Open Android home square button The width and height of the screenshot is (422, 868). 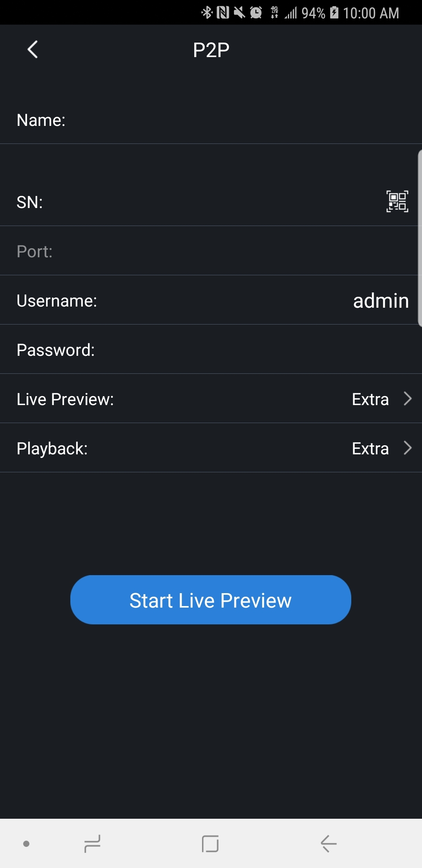[210, 843]
